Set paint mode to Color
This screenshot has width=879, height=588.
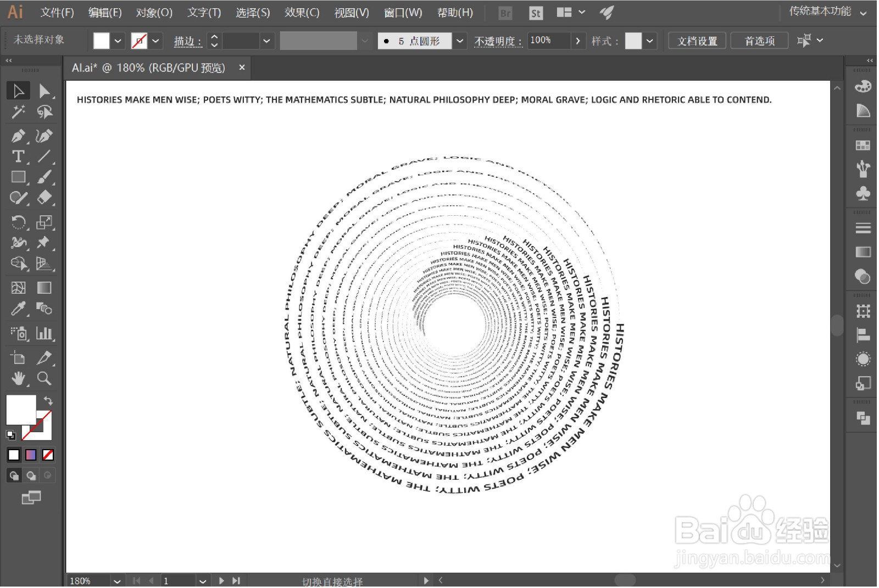click(14, 455)
